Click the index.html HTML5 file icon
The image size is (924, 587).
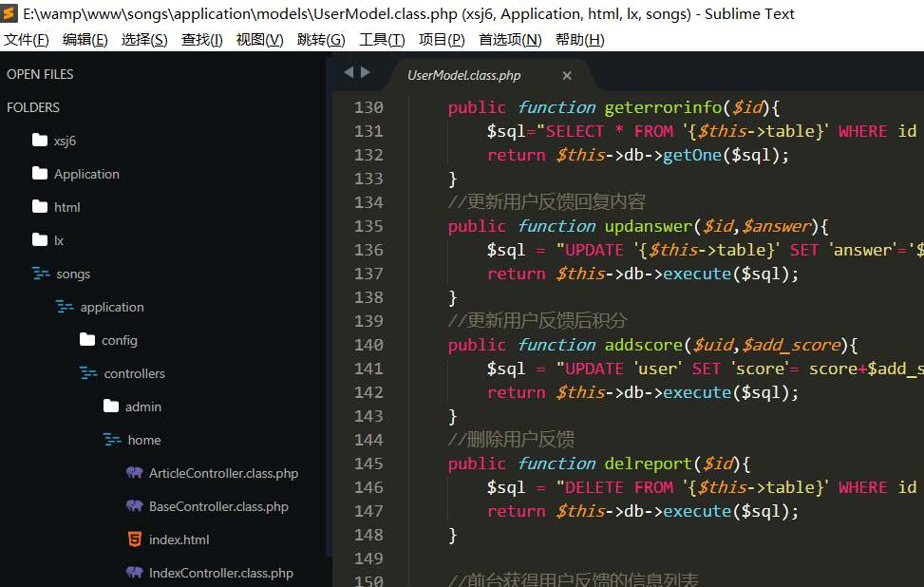tap(134, 540)
